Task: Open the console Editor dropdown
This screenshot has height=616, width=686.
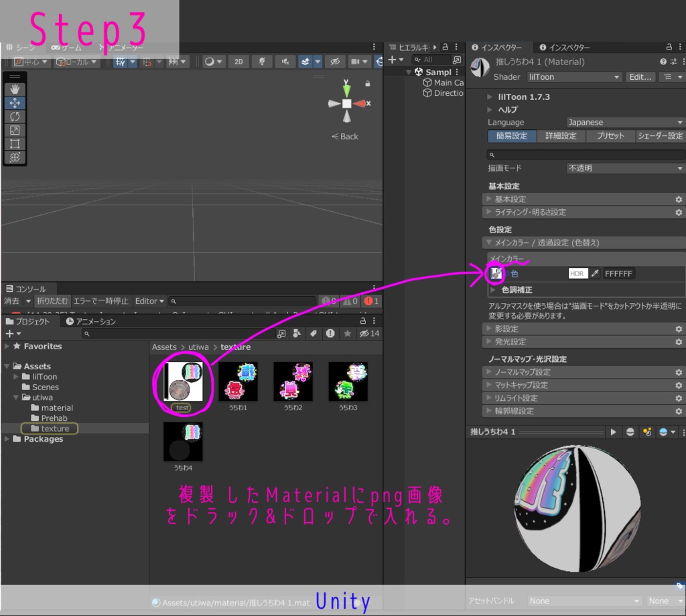Action: [149, 301]
